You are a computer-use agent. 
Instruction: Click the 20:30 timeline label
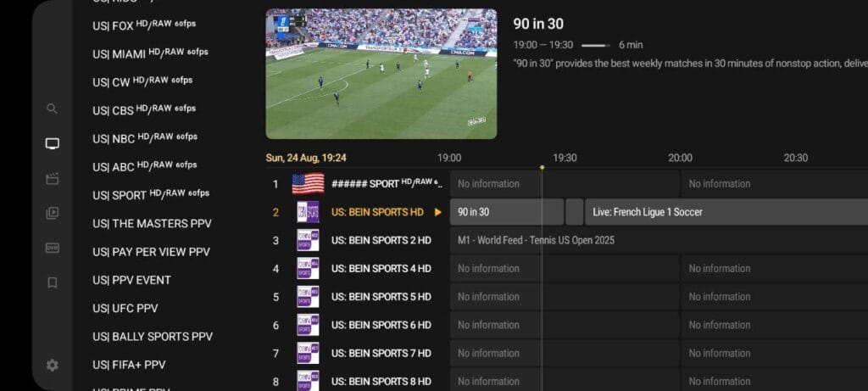pyautogui.click(x=795, y=158)
